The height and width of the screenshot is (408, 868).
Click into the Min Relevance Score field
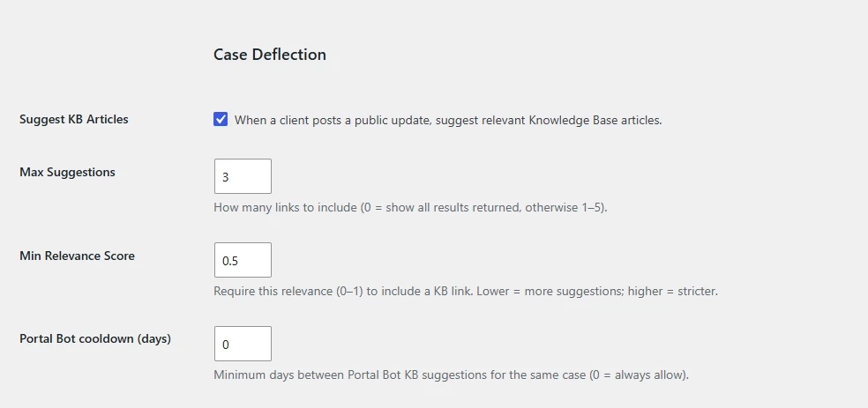(243, 260)
